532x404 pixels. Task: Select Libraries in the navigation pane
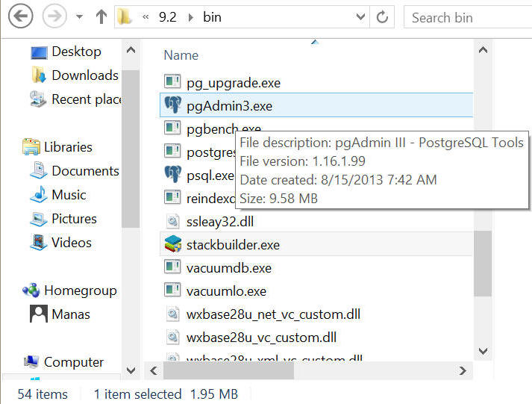(x=68, y=147)
